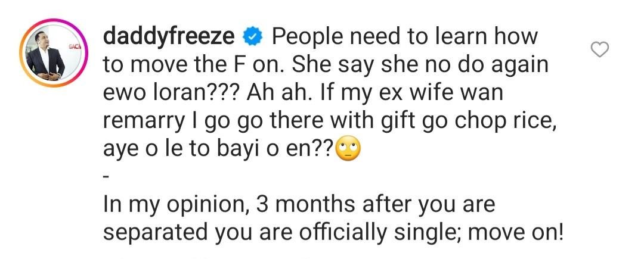This screenshot has width=644, height=259.
Task: Click the words "People need to learn how"
Action: [404, 36]
